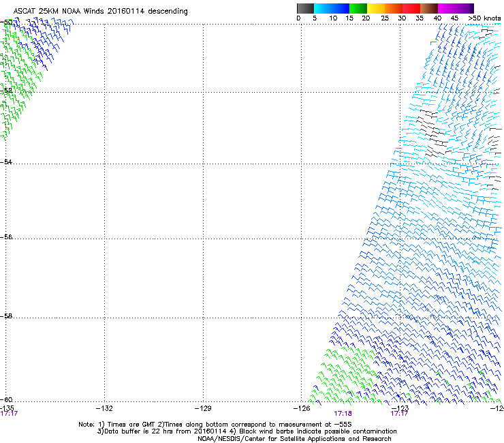This screenshot has width=504, height=443.
Task: Click the "0" legend scale label
Action: (x=298, y=18)
